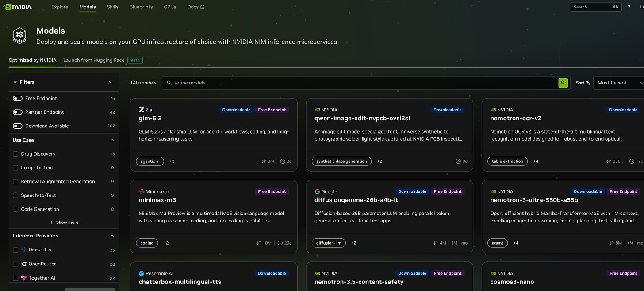Open the Docs external link
The image size is (644, 291).
click(x=196, y=7)
